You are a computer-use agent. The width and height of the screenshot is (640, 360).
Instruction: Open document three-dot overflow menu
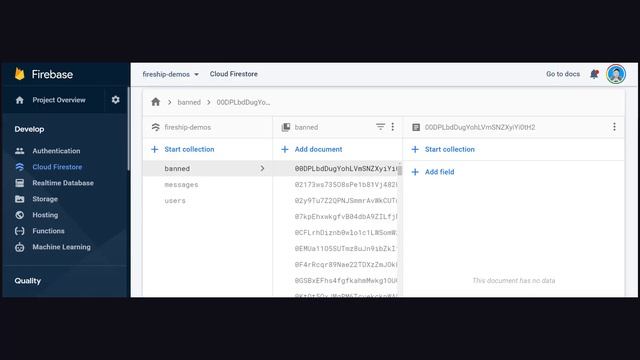pos(614,127)
